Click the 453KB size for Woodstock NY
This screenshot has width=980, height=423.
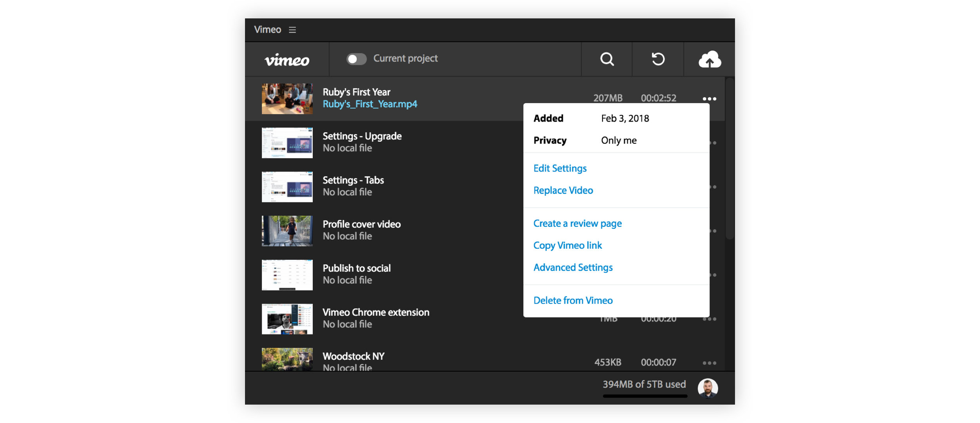click(x=608, y=363)
